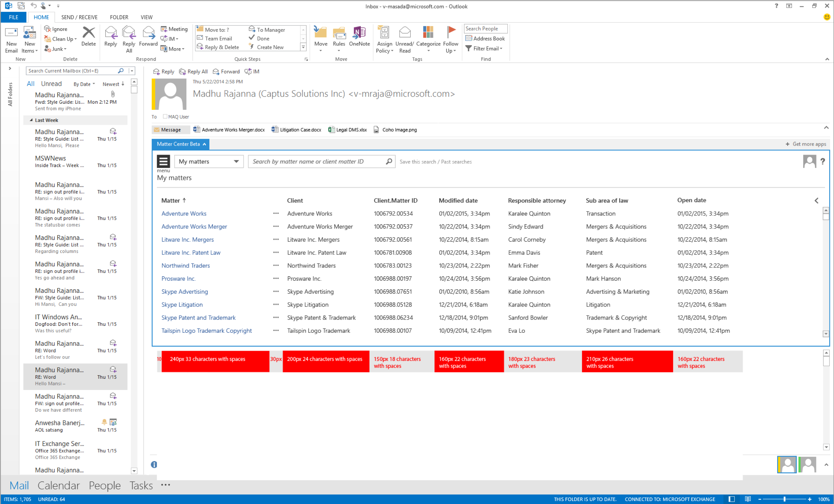Toggle Unread/Read status

pos(405,40)
